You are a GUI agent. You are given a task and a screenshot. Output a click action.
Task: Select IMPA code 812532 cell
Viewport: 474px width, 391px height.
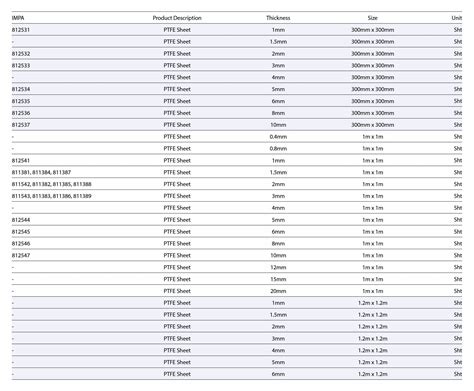pos(21,54)
